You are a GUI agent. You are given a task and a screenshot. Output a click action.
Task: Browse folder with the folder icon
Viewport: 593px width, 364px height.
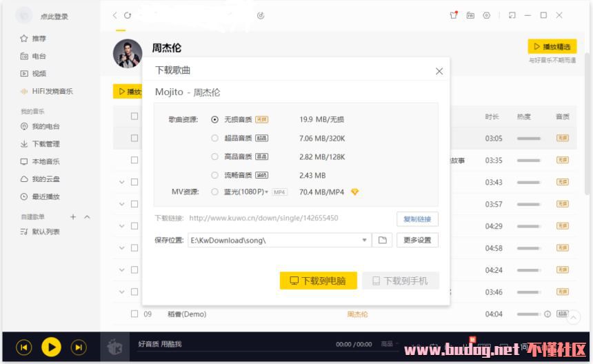(x=383, y=240)
